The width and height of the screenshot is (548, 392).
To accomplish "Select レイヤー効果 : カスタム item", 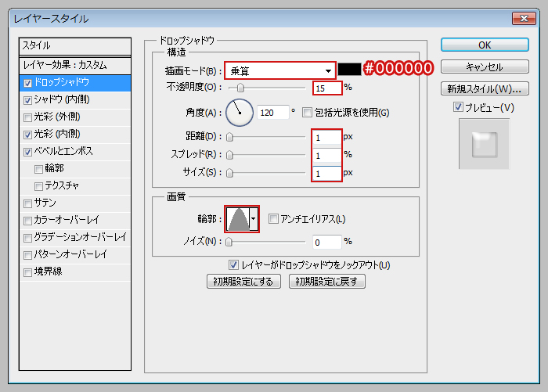I will pos(75,66).
